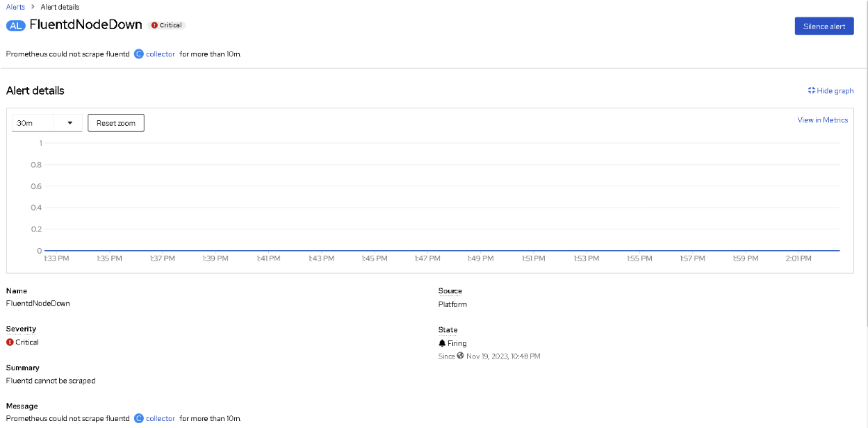The image size is (868, 428).
Task: Click the caret arrow of the time range selector
Action: pos(69,123)
